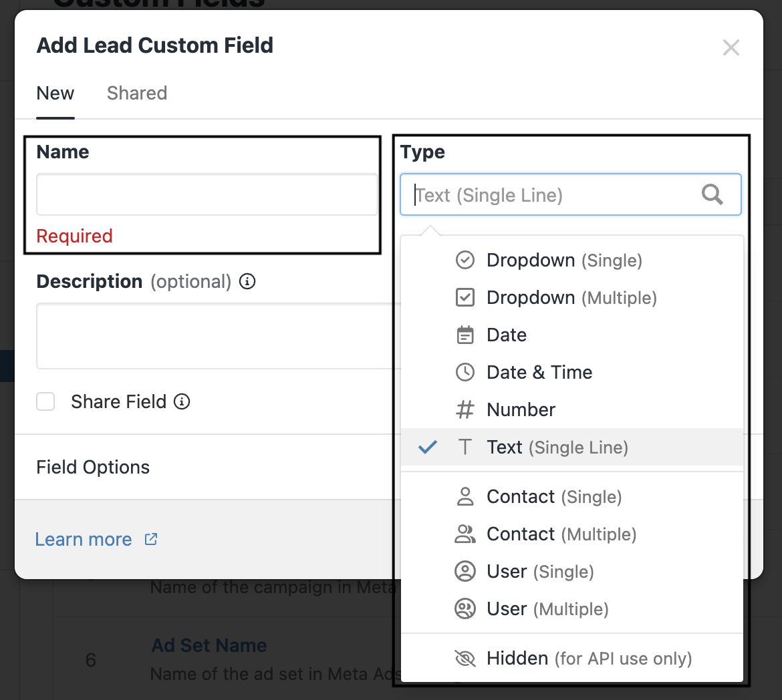Click the clock icon beside Date & Time

465,372
